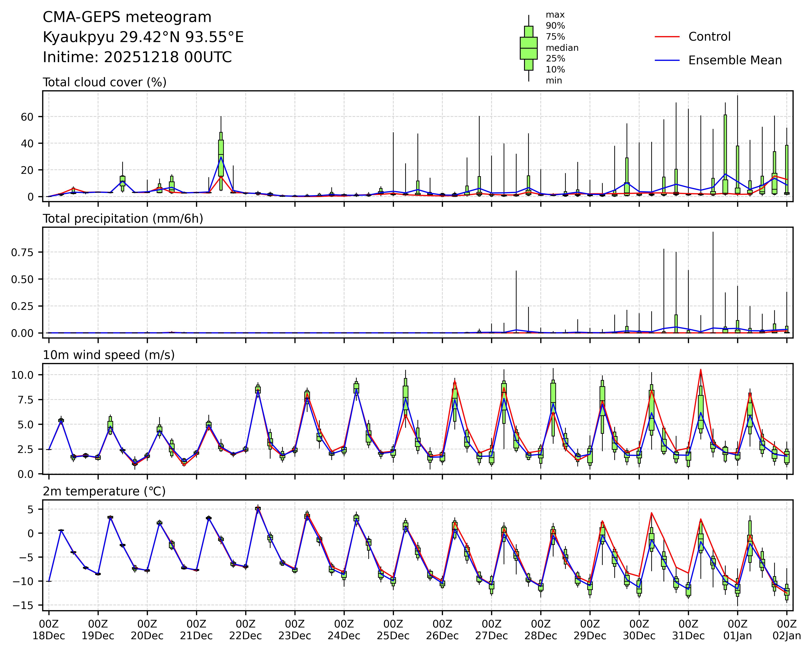Screen dimensions: 812x652
Task: Click the blue Ensemble Mean legend line
Action: [667, 61]
